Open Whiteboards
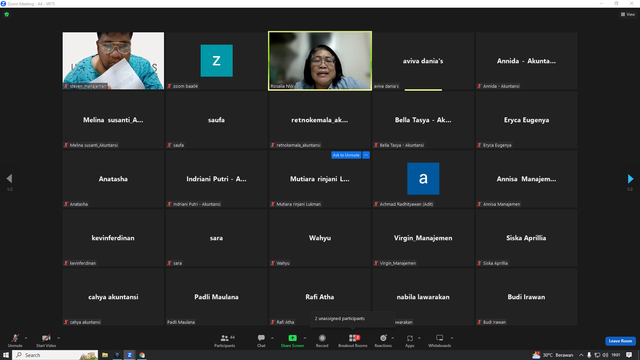Screen dimensions: 640x360 [x=440, y=340]
